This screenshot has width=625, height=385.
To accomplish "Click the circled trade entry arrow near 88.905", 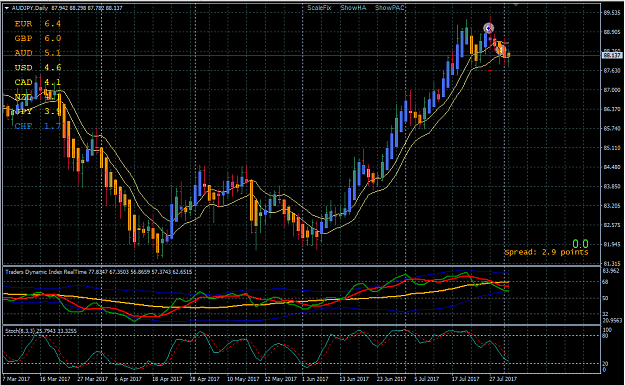I will pos(489,28).
